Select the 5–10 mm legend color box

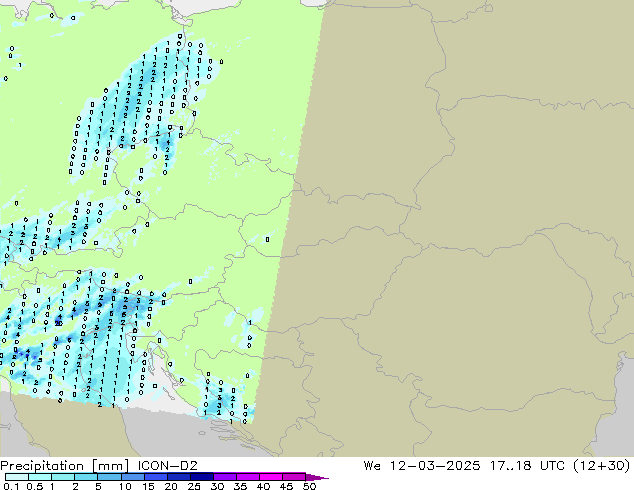pyautogui.click(x=109, y=477)
